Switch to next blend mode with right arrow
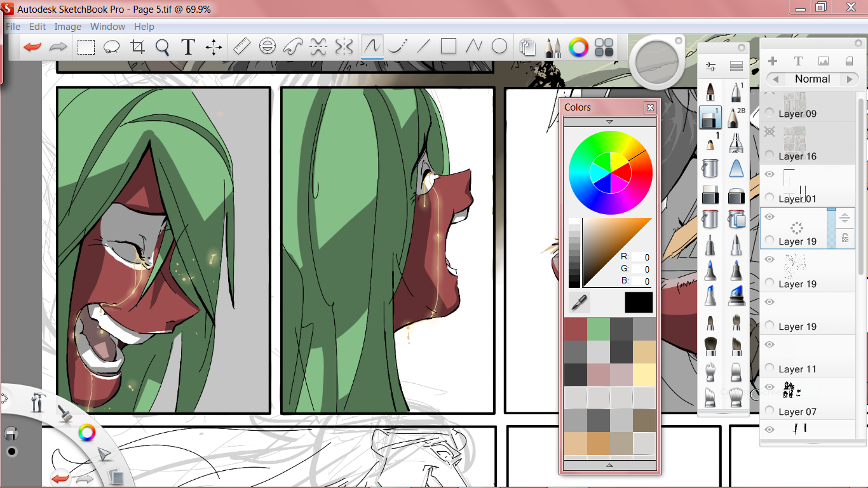 849,79
